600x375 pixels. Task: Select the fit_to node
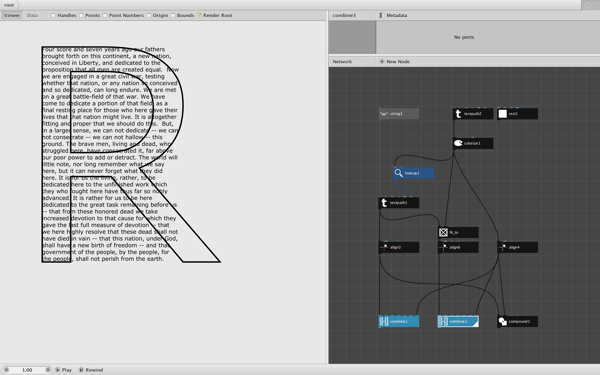tap(458, 232)
